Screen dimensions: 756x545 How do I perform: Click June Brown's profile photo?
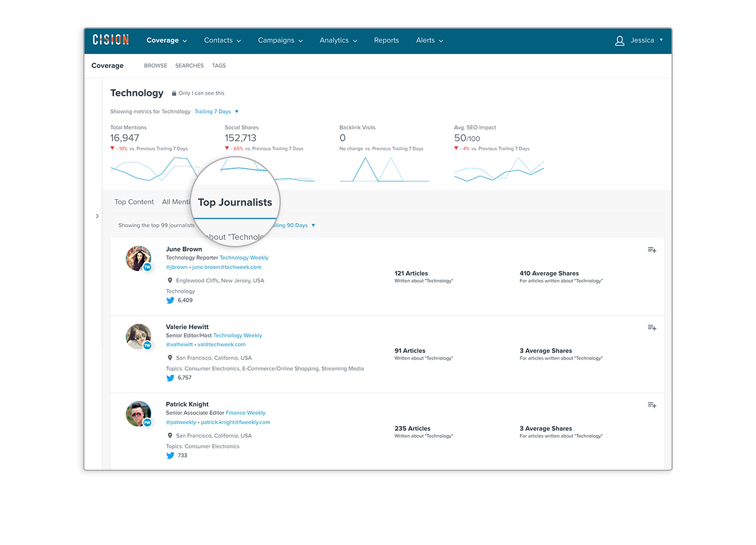(x=138, y=258)
